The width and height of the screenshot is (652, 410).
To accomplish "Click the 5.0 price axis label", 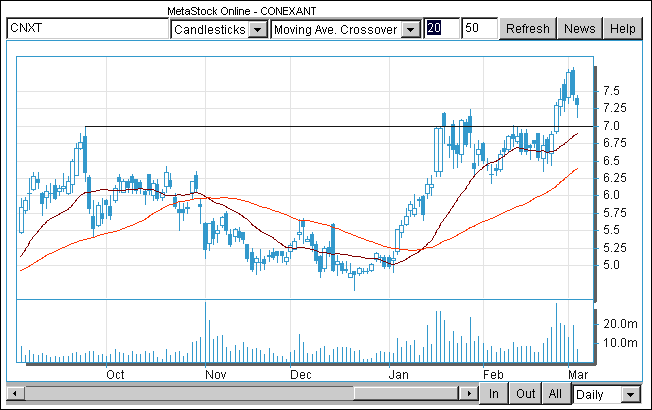I will click(611, 265).
